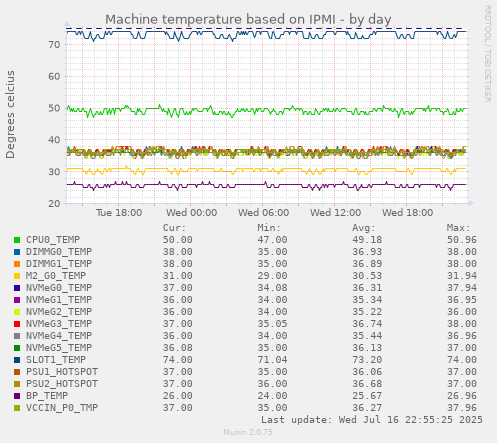The image size is (497, 443).
Task: Click NVMeG0_TEMP minimum value 34.08
Action: coord(272,288)
